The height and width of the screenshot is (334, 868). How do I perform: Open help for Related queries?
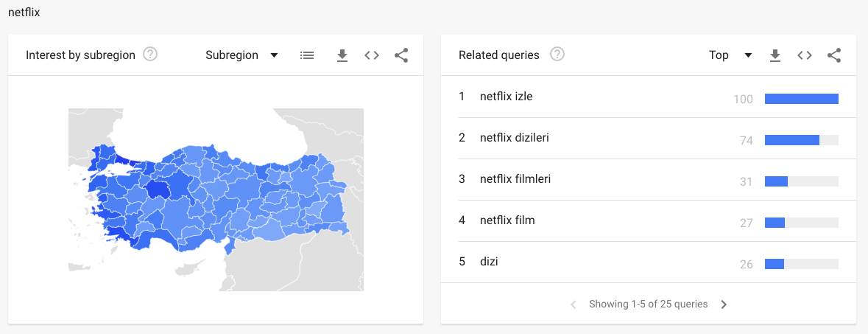click(x=557, y=55)
